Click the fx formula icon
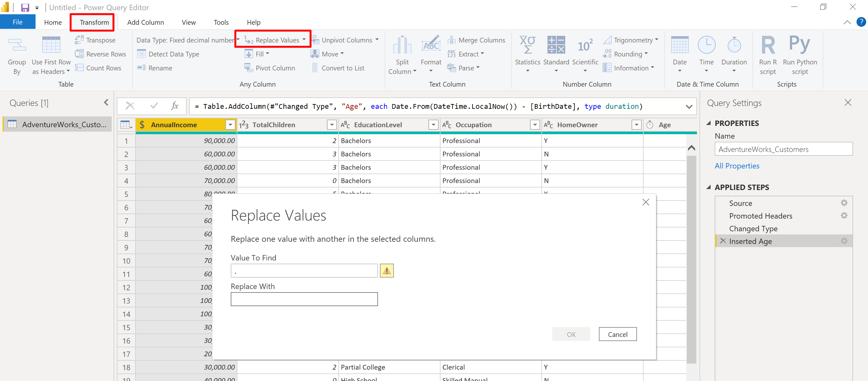Viewport: 868px width, 381px height. (x=175, y=106)
